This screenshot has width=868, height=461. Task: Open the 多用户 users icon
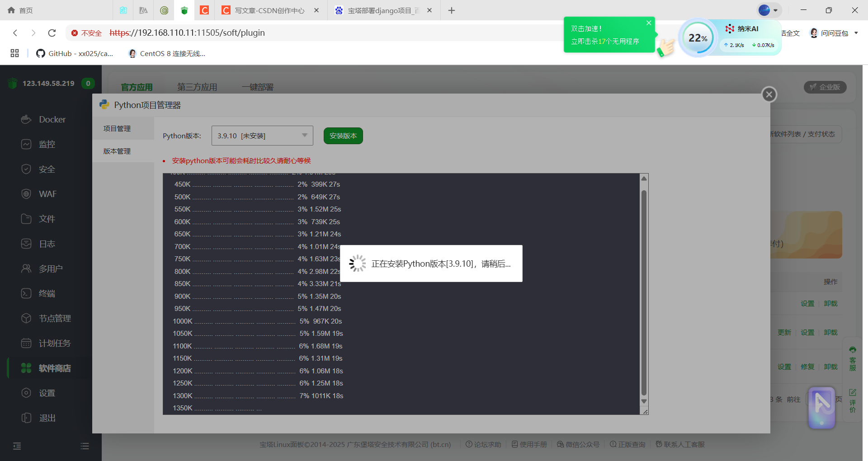(26, 268)
